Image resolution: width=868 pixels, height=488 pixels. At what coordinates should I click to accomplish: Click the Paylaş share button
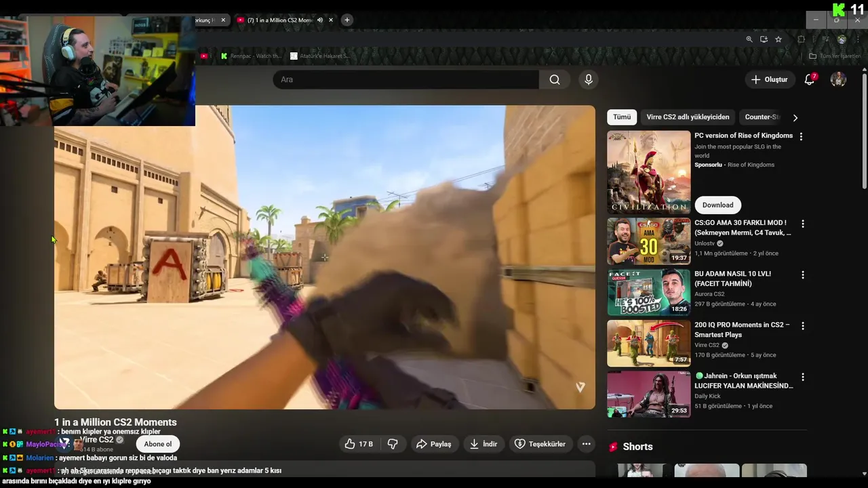click(433, 444)
